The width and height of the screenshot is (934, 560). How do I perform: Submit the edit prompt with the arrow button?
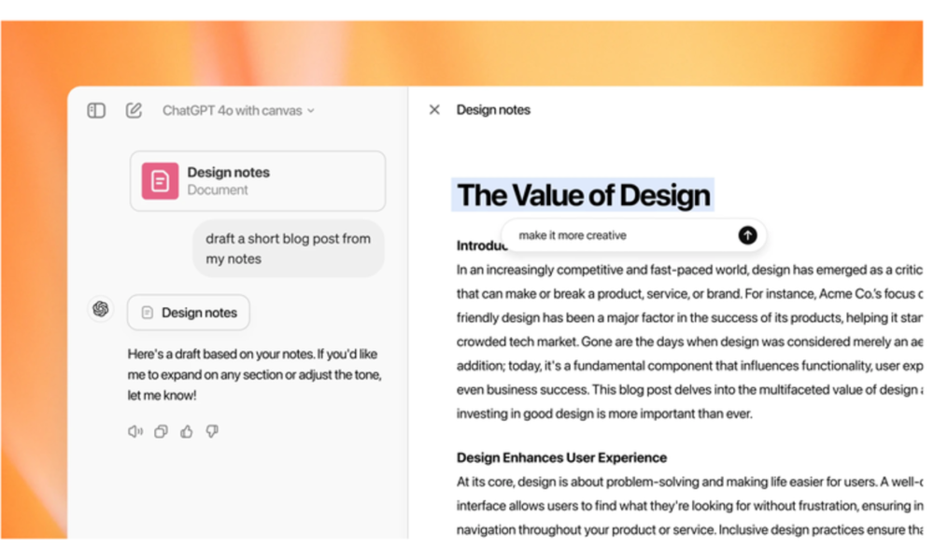click(747, 235)
